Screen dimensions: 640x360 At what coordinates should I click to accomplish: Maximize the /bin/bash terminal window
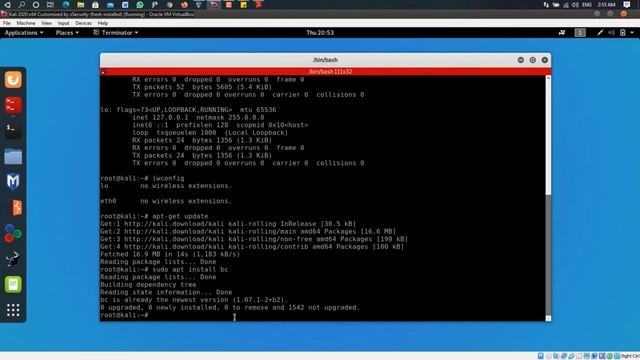(533, 60)
